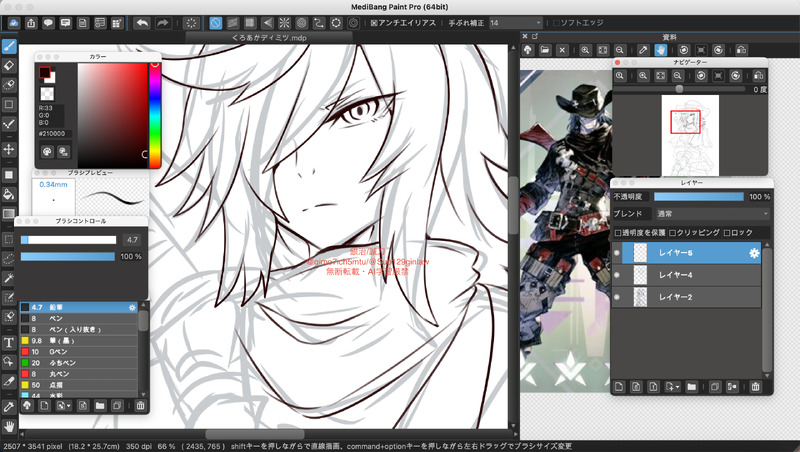Zoom out within the ナビゲーター panel
800x452 pixels.
click(678, 76)
